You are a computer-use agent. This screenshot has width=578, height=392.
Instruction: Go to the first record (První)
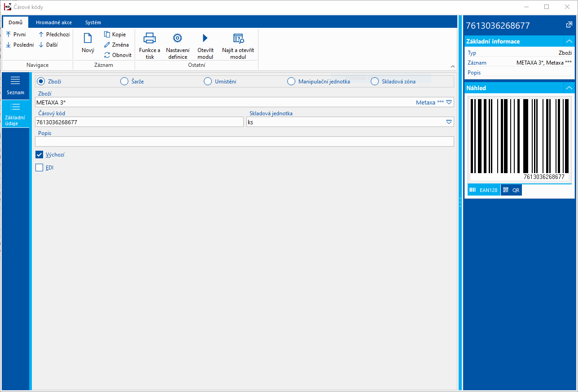[16, 34]
